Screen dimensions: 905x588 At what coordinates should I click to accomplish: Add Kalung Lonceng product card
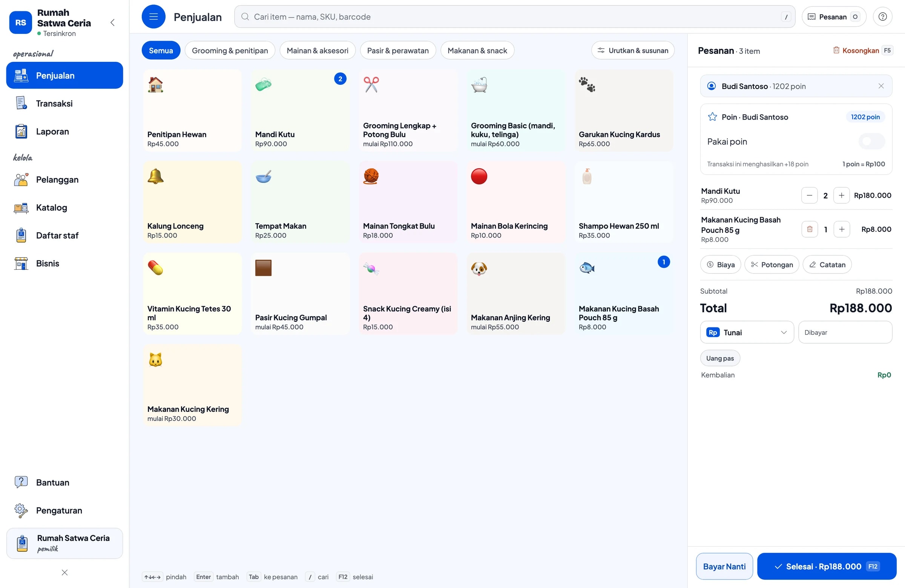pos(192,202)
